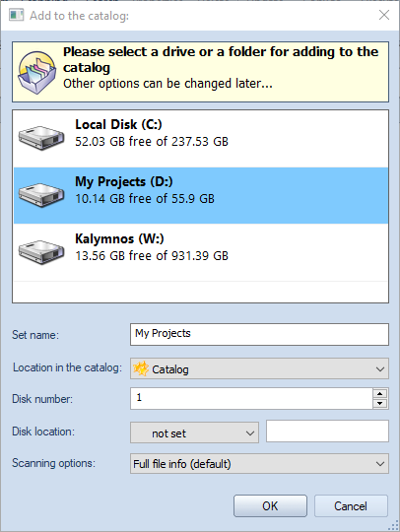Screen dimensions: 400x532
Task: Select Kalymnos (W:) list entry
Action: 201,252
